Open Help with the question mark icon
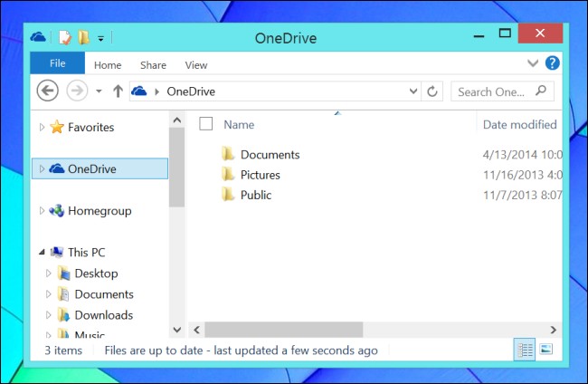The height and width of the screenshot is (384, 588). point(553,63)
